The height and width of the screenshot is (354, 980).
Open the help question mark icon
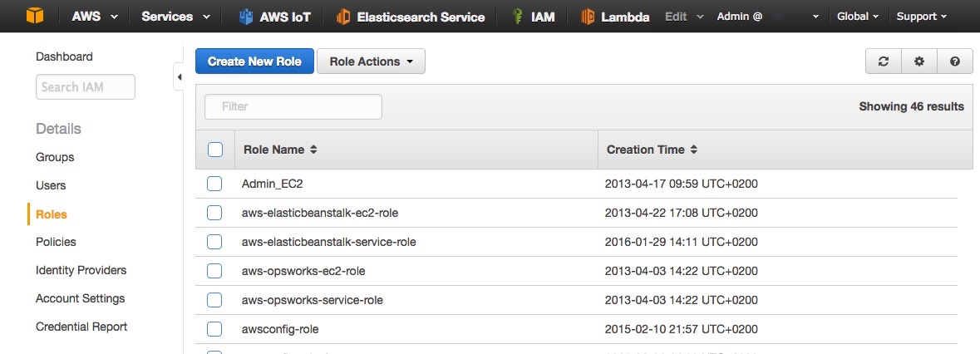[954, 61]
